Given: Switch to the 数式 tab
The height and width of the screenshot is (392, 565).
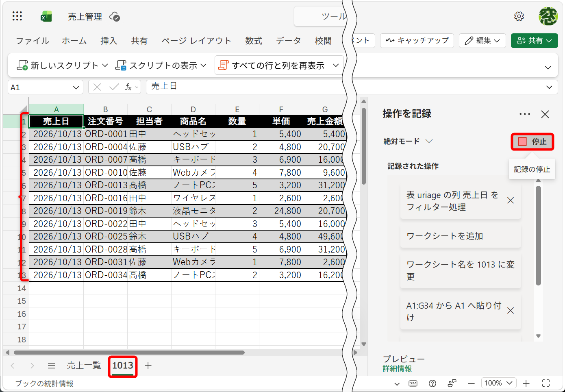Looking at the screenshot, I should tap(254, 41).
